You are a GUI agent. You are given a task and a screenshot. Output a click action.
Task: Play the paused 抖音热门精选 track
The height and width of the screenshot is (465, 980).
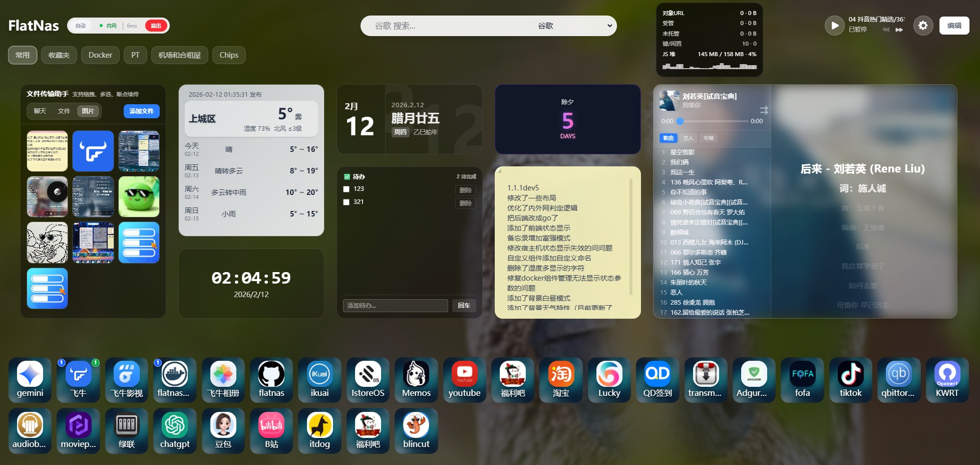(x=834, y=26)
